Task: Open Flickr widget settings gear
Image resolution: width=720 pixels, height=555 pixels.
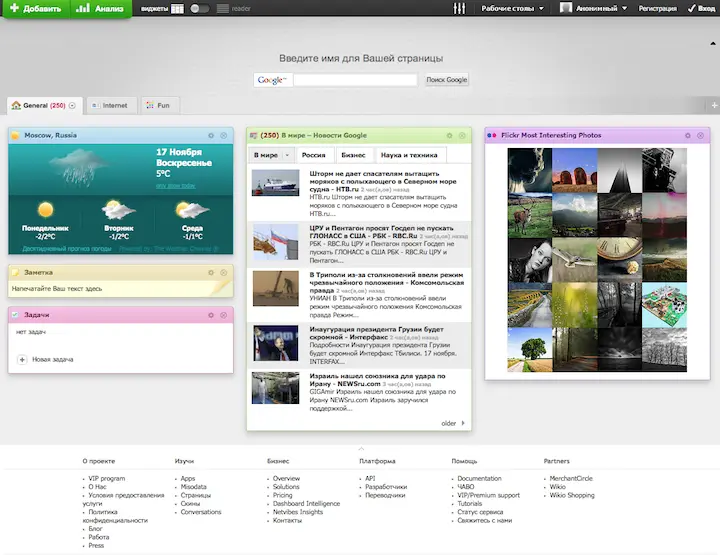Action: point(688,135)
